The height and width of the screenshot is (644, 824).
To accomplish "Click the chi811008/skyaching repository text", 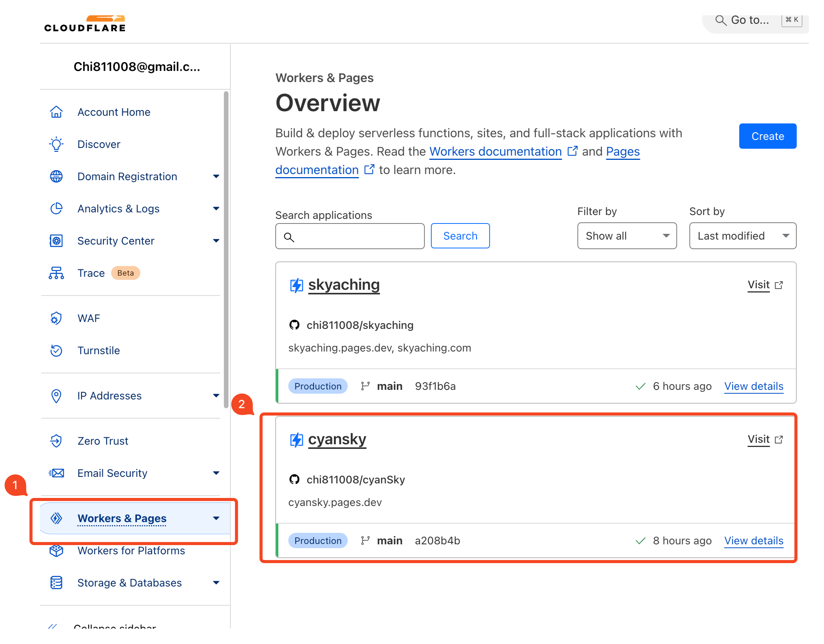I will pos(360,325).
